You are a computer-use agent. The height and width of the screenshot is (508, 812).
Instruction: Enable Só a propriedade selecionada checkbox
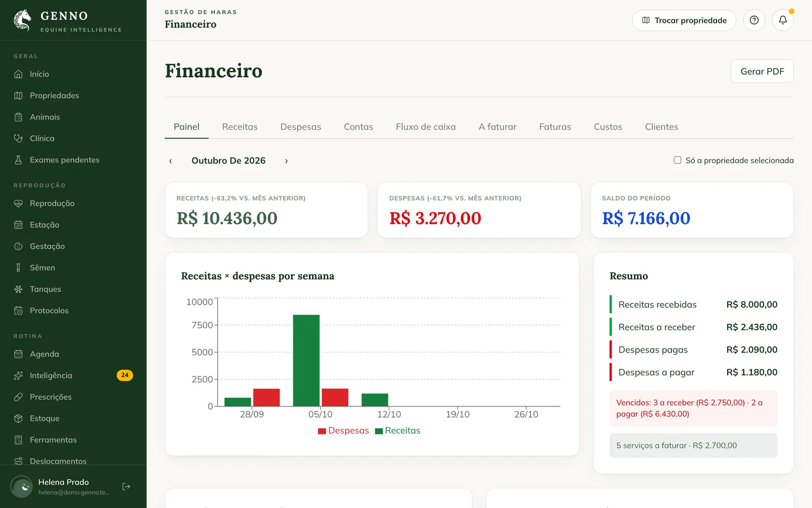tap(678, 160)
